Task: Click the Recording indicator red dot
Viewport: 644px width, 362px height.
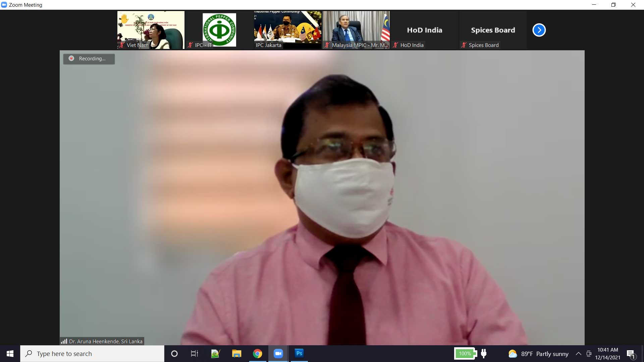Action: point(71,58)
